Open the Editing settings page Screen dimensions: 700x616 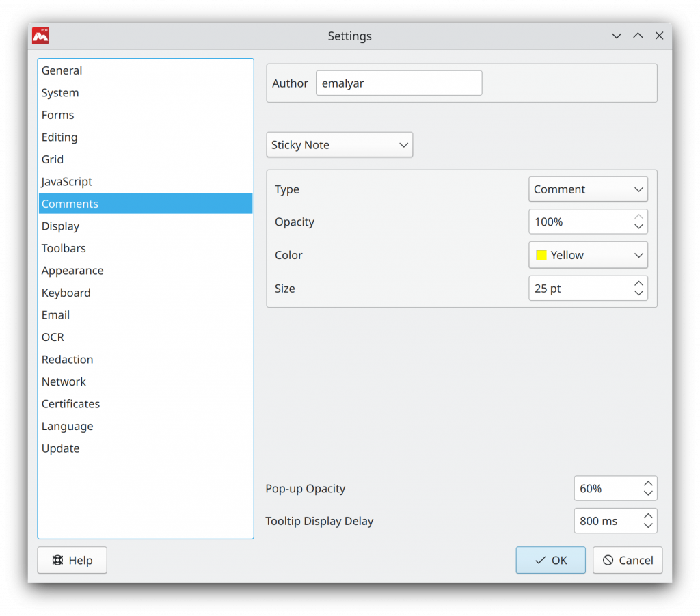click(x=59, y=137)
